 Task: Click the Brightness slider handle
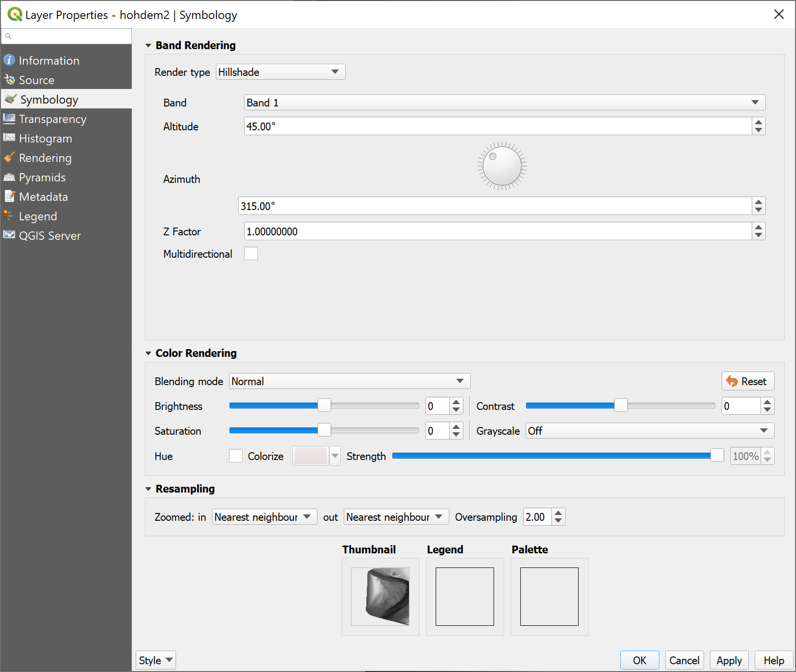point(324,406)
